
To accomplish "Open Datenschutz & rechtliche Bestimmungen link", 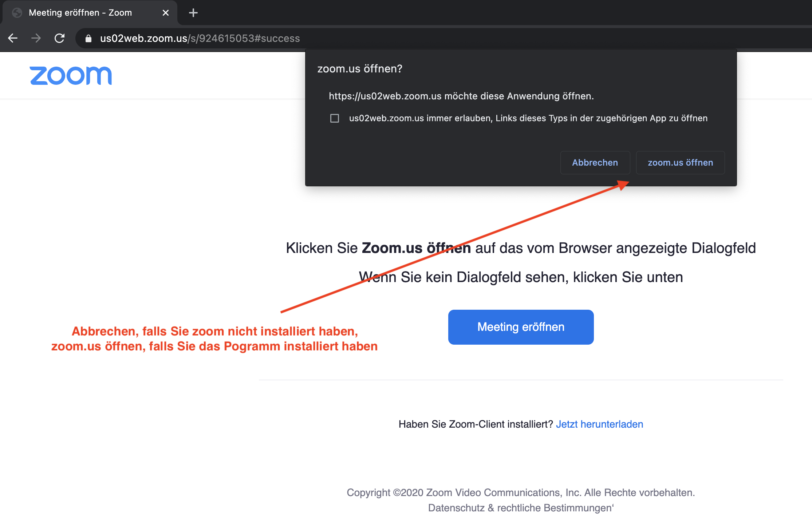I will tap(520, 508).
